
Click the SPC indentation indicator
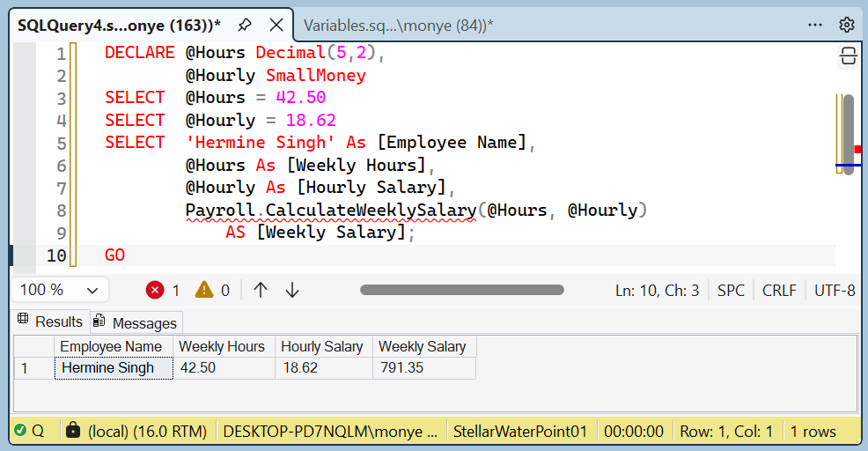coord(731,291)
